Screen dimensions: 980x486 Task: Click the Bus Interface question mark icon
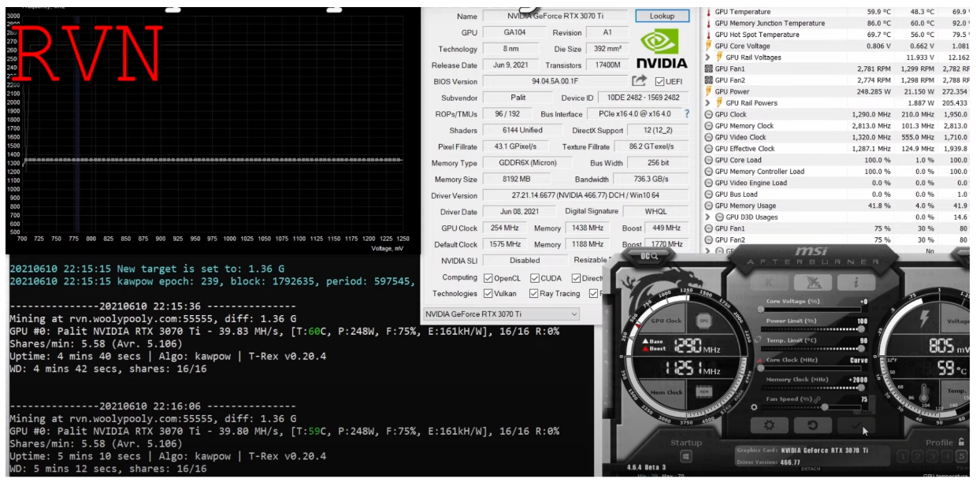click(687, 114)
